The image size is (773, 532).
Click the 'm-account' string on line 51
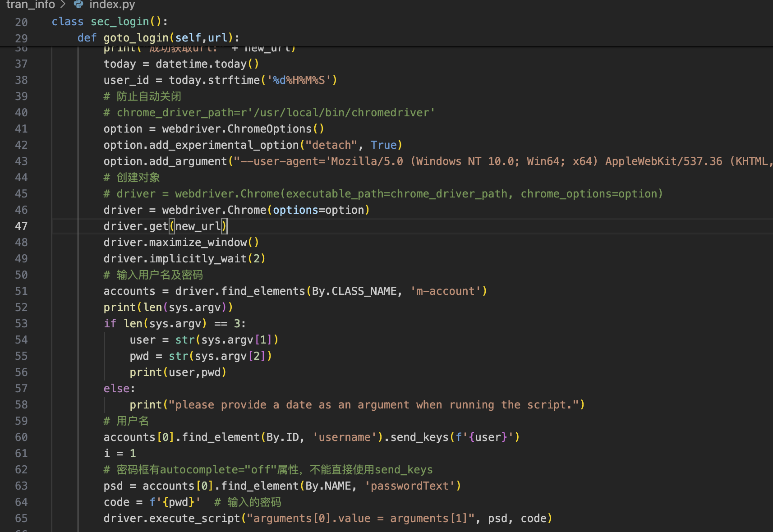pyautogui.click(x=446, y=291)
